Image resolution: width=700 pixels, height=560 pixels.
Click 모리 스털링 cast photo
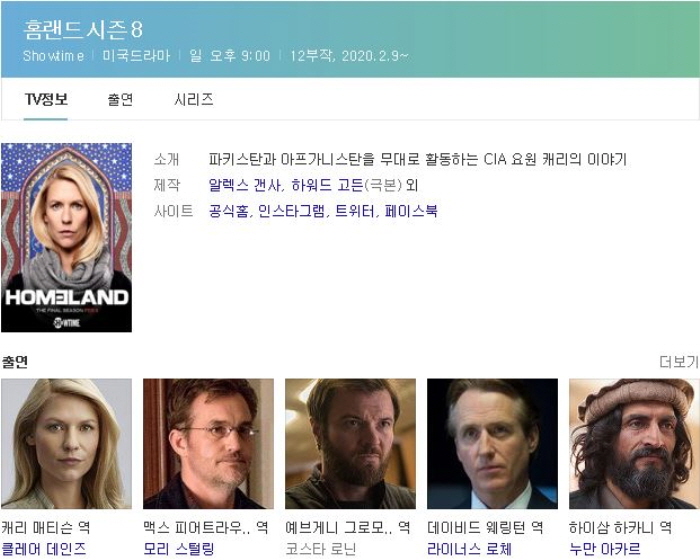pyautogui.click(x=208, y=443)
